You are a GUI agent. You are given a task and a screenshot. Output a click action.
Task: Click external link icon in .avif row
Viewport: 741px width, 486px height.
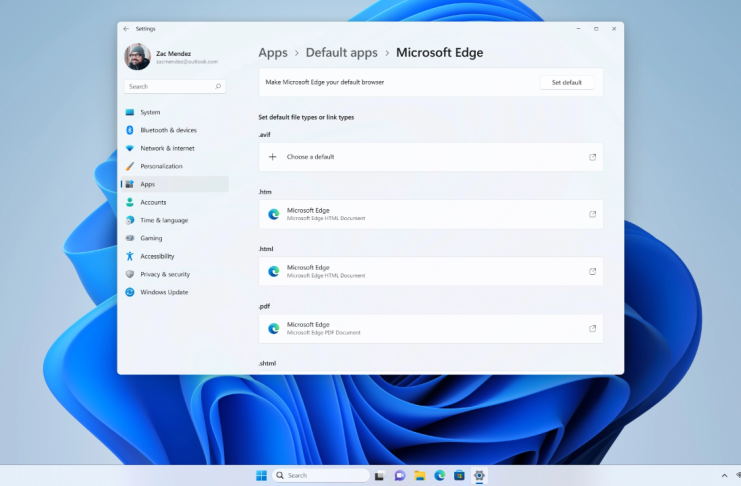pyautogui.click(x=592, y=157)
